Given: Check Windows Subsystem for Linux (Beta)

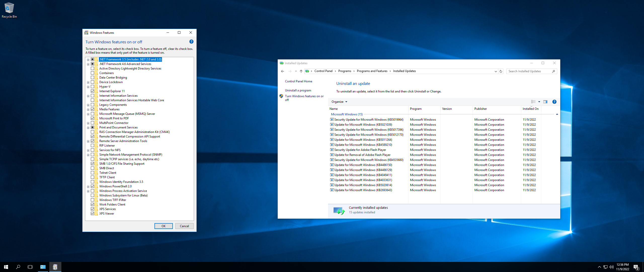Looking at the screenshot, I should [93, 195].
